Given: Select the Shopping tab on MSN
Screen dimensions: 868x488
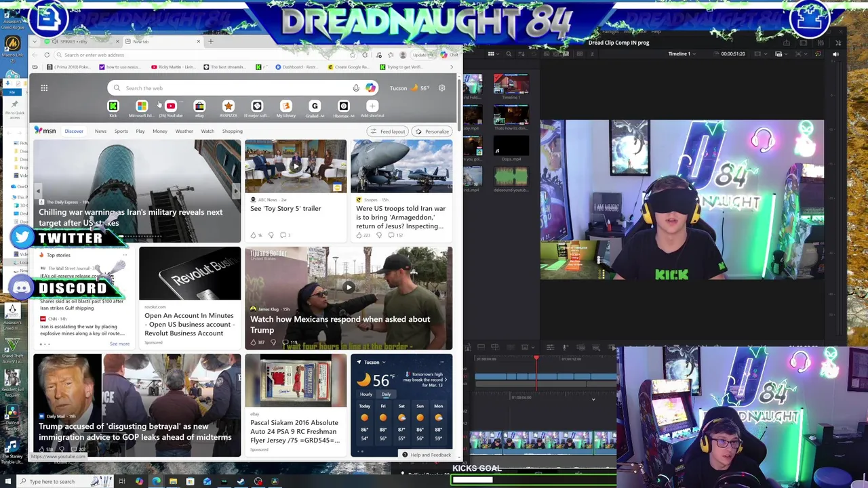Looking at the screenshot, I should pyautogui.click(x=232, y=131).
